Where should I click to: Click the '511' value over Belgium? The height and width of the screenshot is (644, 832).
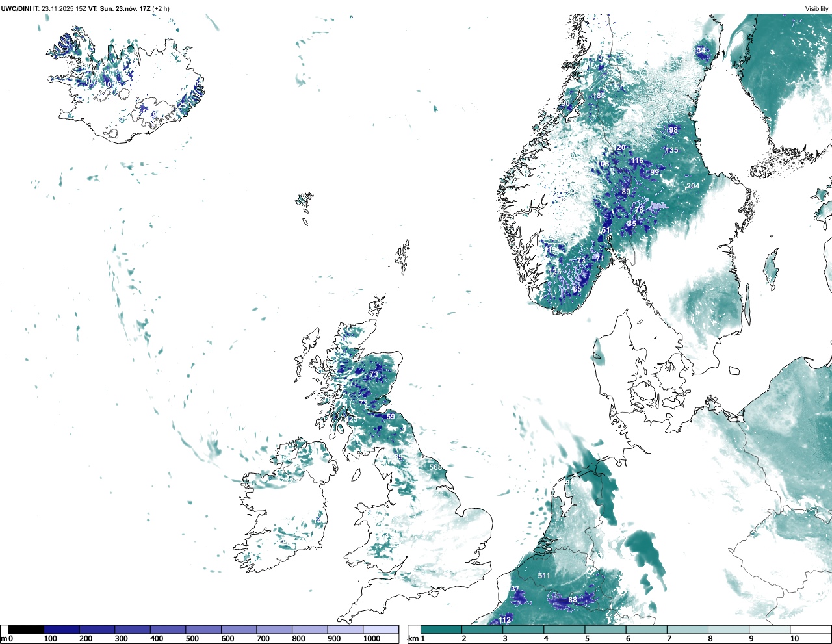click(544, 576)
